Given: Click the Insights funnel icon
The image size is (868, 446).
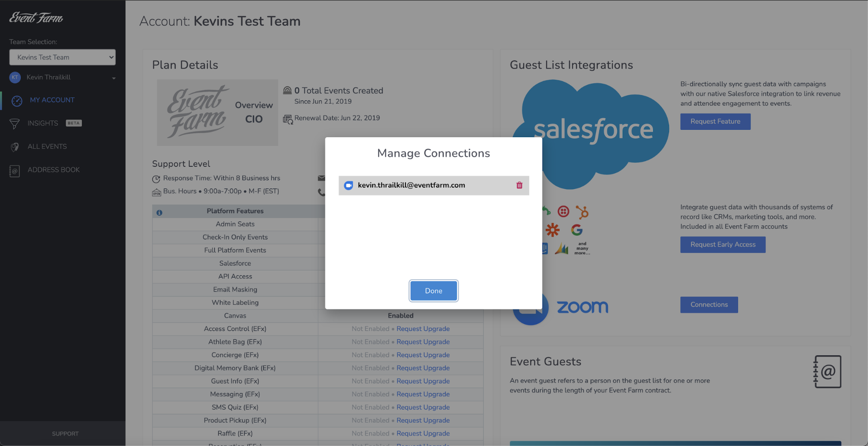Looking at the screenshot, I should pyautogui.click(x=14, y=124).
